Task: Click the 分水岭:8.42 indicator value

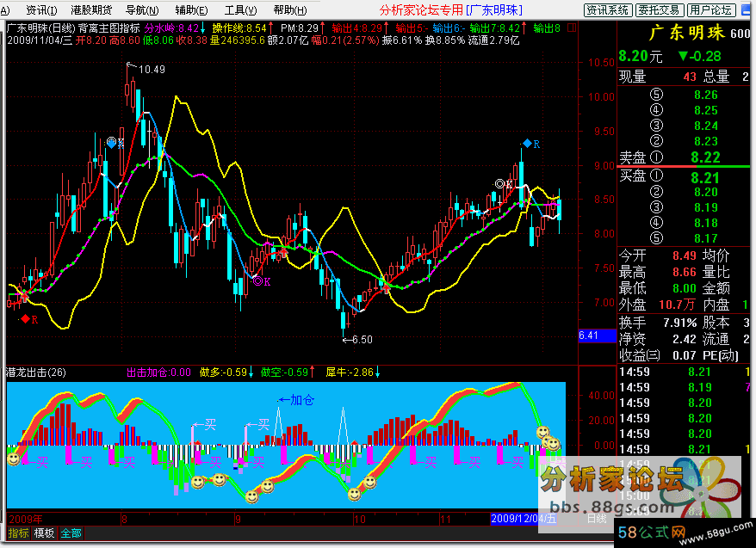Action: pyautogui.click(x=176, y=28)
